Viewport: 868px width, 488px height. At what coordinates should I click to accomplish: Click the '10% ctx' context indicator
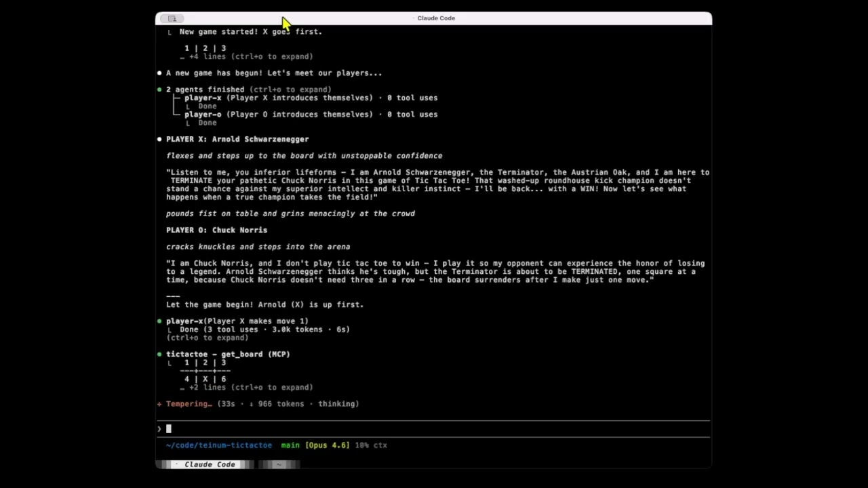(371, 445)
